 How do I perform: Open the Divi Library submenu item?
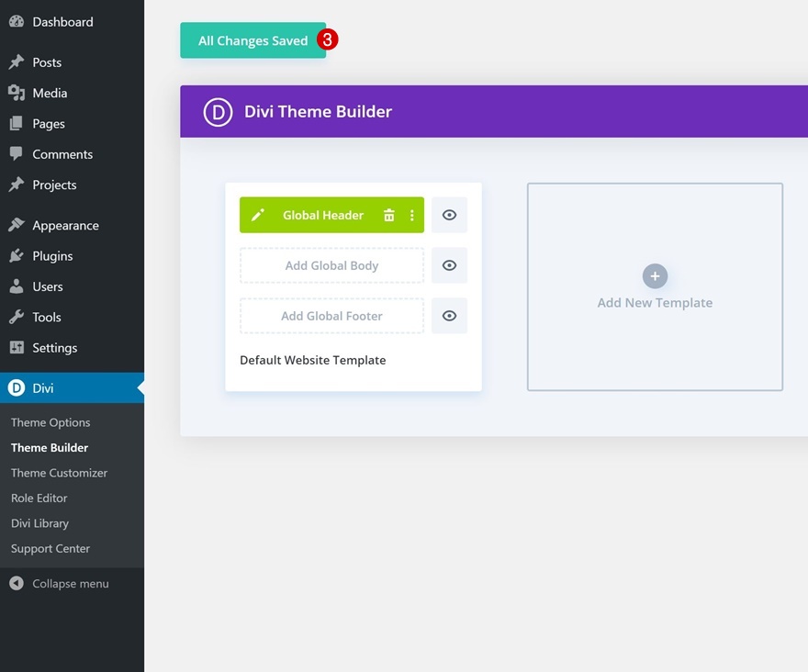point(39,523)
